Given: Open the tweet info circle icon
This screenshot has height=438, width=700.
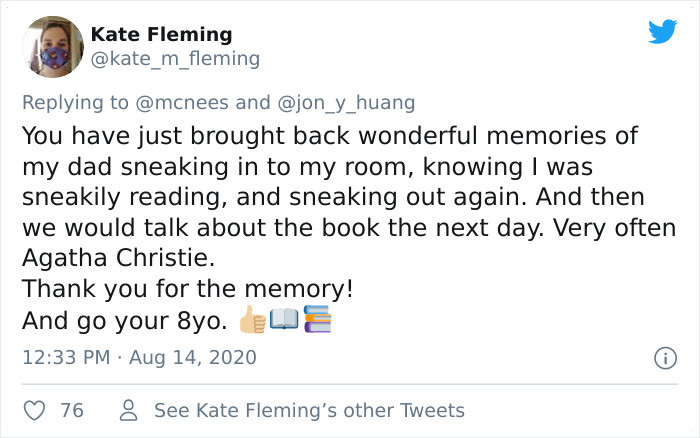Looking at the screenshot, I should point(662,356).
